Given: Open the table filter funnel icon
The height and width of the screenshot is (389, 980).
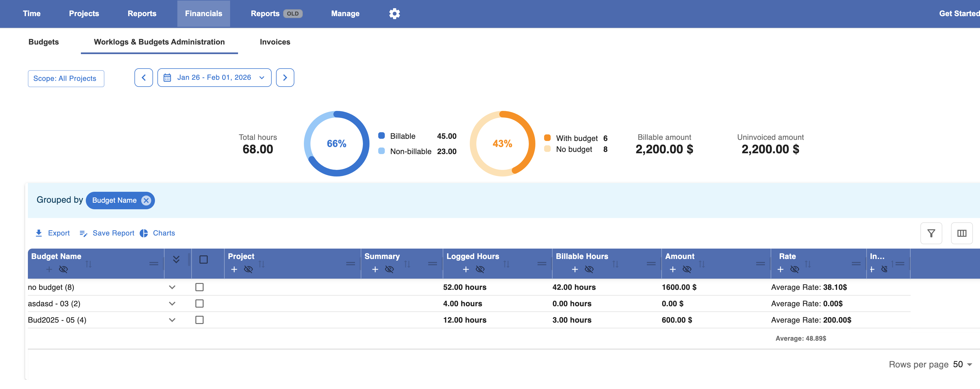Looking at the screenshot, I should 931,233.
